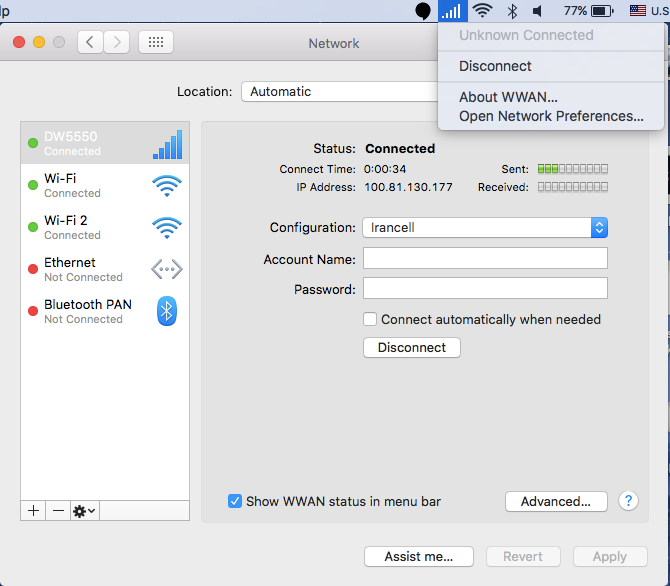
Task: Click the Bluetooth icon in menu bar
Action: pos(512,11)
